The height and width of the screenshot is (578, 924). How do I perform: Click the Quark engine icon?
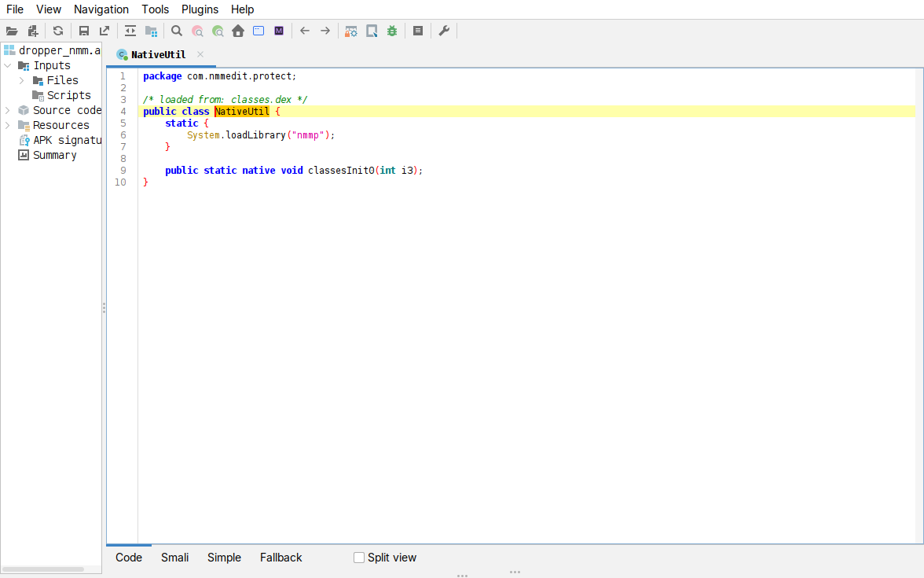click(x=372, y=31)
